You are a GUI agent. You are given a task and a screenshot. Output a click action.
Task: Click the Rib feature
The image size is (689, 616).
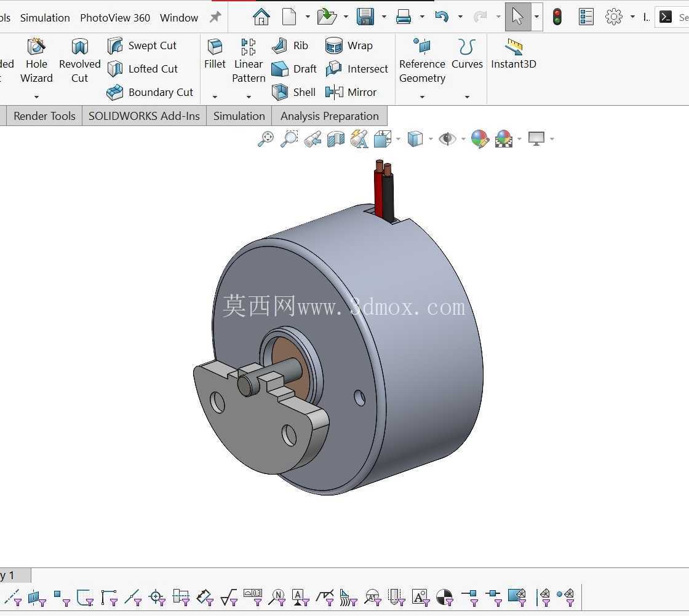coord(290,45)
